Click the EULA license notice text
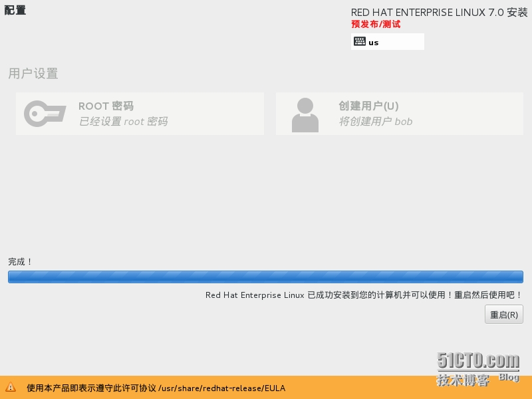 coord(156,388)
